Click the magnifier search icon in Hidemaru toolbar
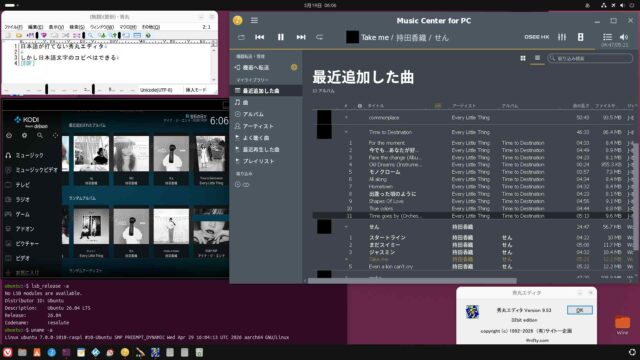 pyautogui.click(x=91, y=36)
